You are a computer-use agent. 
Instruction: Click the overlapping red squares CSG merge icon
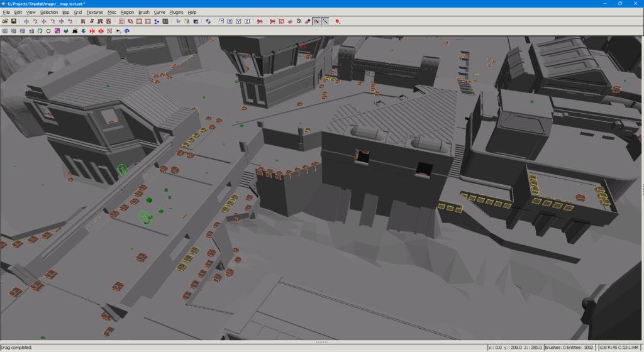pyautogui.click(x=130, y=21)
